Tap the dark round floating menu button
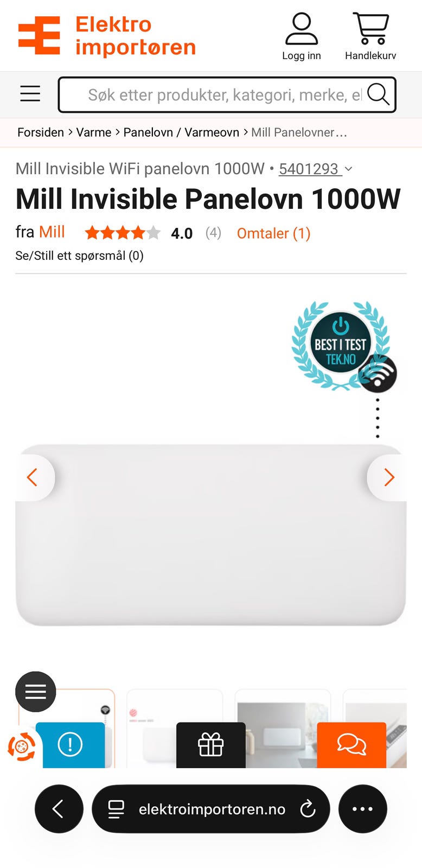This screenshot has width=422, height=868. click(x=36, y=692)
